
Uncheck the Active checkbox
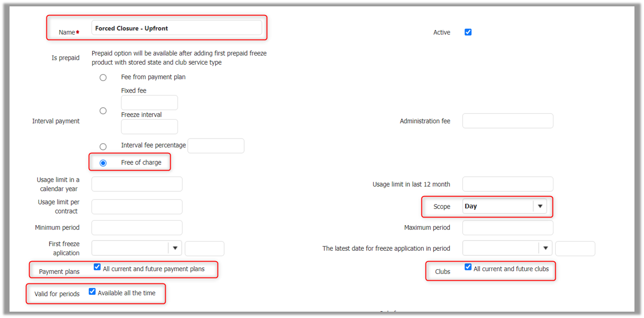coord(468,32)
